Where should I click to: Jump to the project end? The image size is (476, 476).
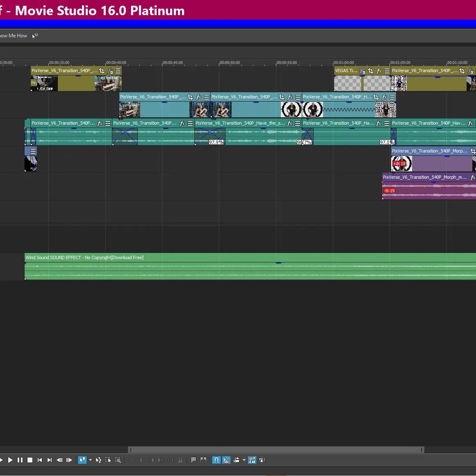(50, 460)
